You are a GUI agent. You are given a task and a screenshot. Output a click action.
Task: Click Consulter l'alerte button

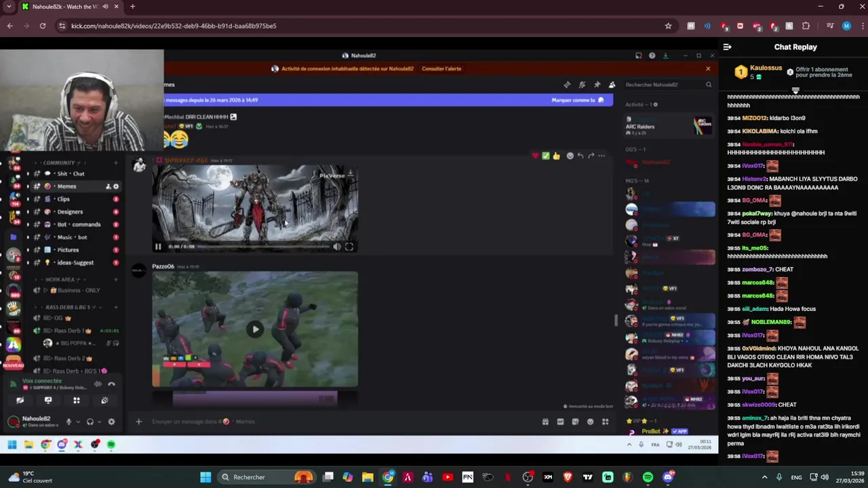click(x=441, y=68)
